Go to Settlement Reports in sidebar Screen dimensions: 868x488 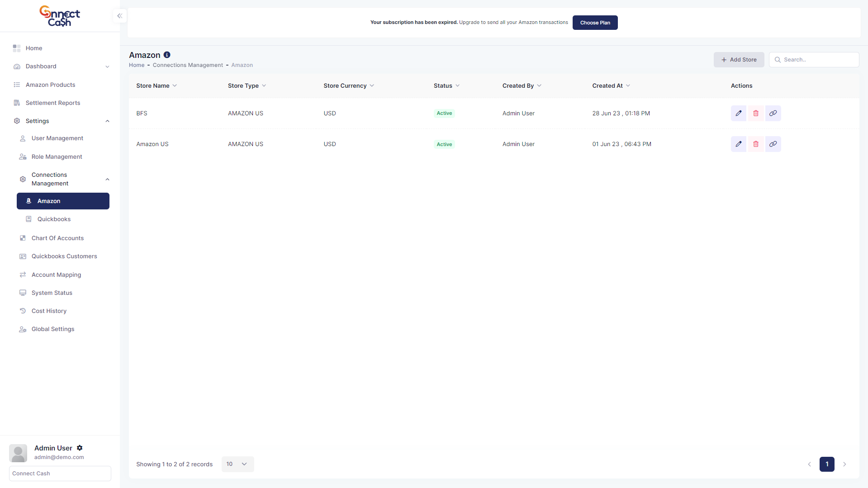(x=52, y=103)
